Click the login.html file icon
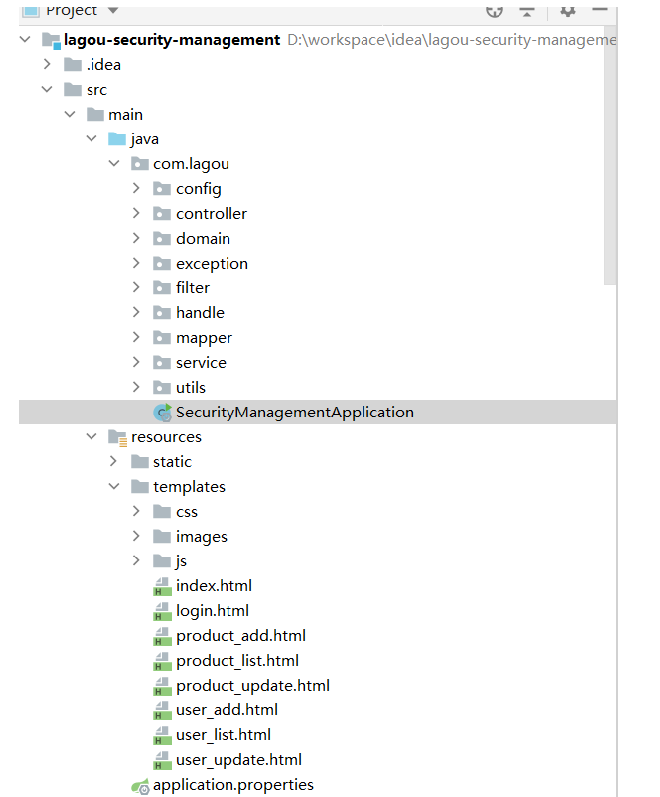 162,611
